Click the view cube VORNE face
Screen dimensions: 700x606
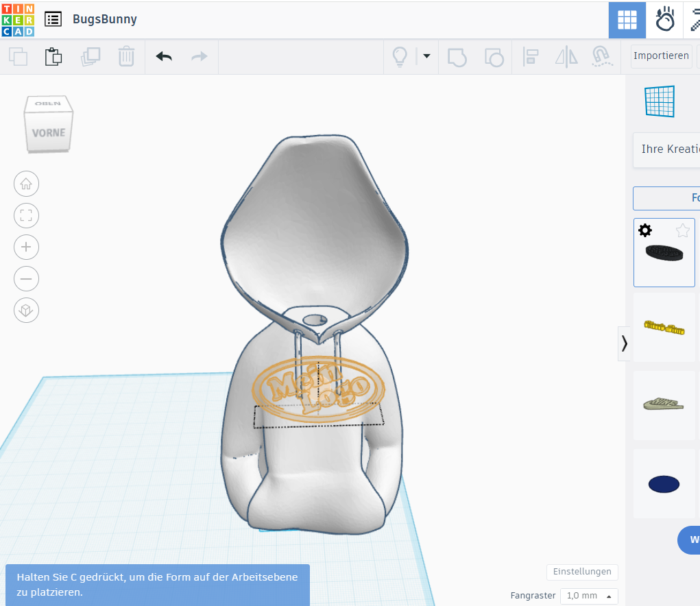pos(48,132)
